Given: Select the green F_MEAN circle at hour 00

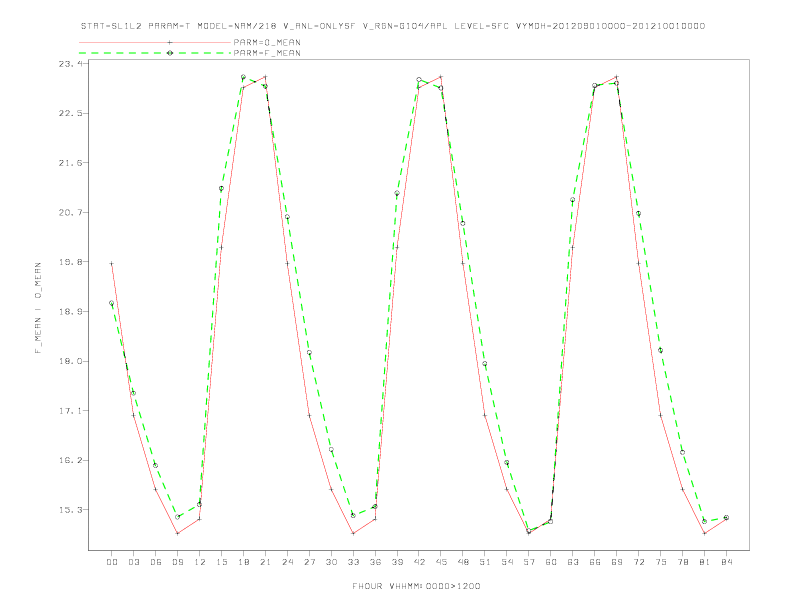Looking at the screenshot, I should click(112, 303).
